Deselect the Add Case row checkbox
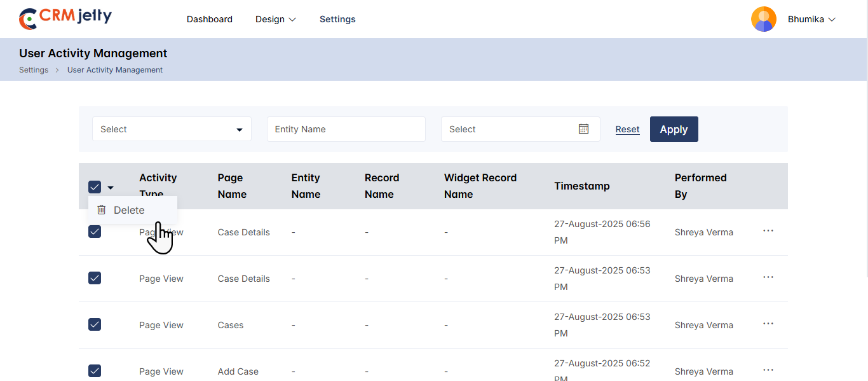Screen dimensions: 868x381 [x=95, y=371]
